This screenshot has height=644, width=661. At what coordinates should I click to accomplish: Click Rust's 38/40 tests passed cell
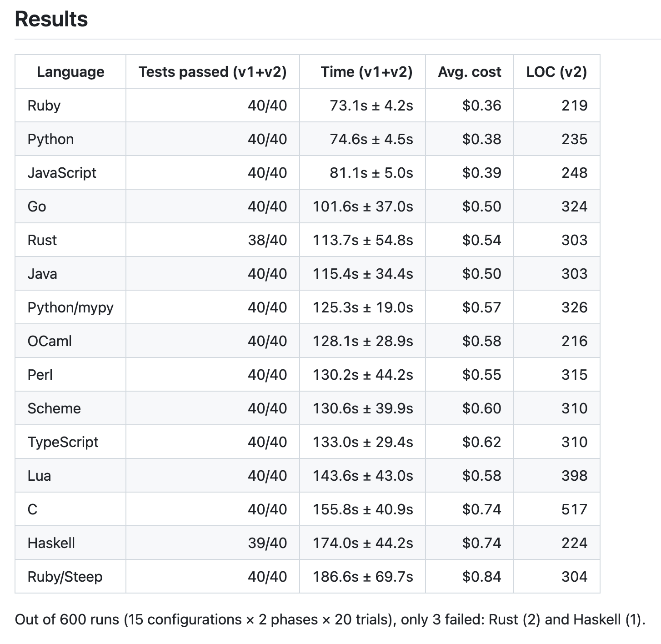tap(213, 240)
